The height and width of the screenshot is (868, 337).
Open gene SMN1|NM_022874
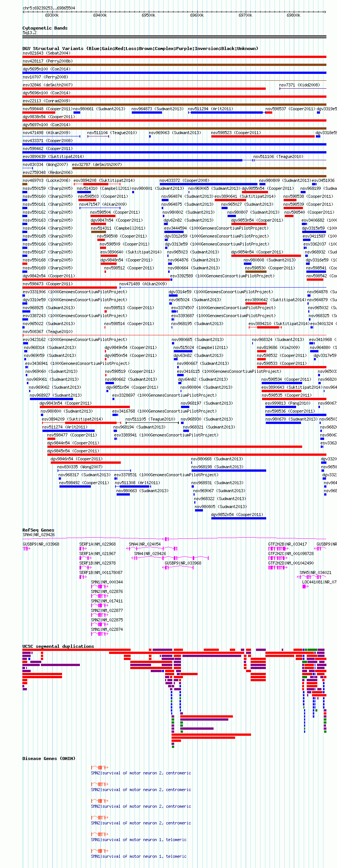coord(107,629)
